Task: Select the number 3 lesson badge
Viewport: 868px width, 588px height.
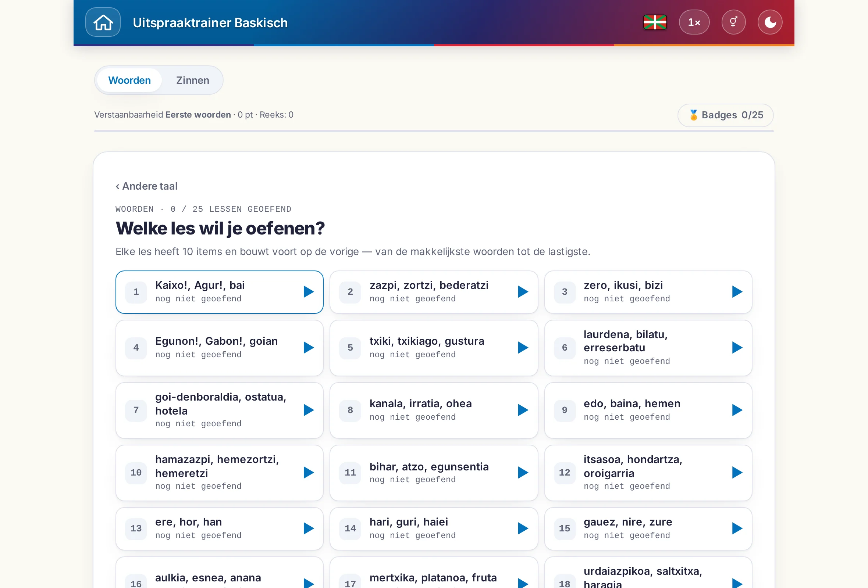Action: 564,292
